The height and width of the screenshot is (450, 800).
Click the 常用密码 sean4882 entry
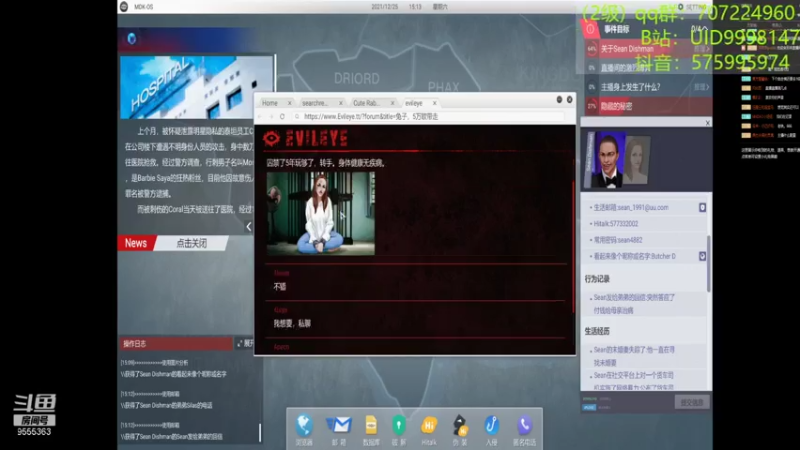coord(617,240)
